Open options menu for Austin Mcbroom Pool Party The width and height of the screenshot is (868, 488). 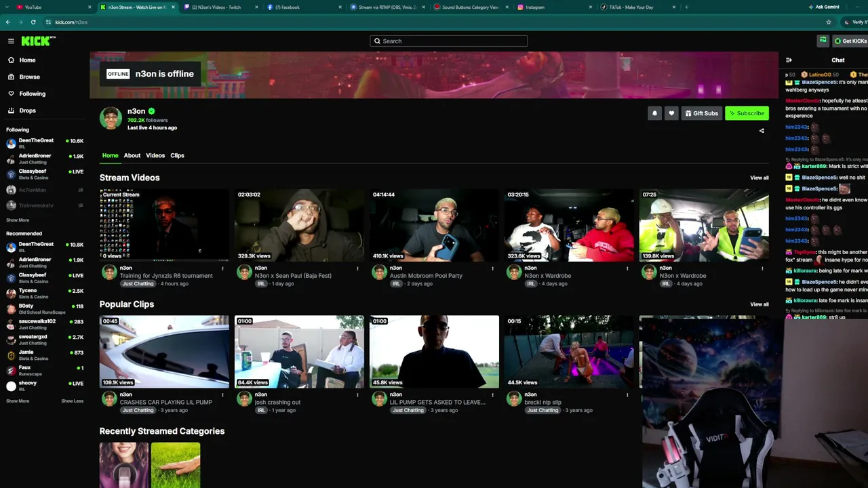coord(493,269)
